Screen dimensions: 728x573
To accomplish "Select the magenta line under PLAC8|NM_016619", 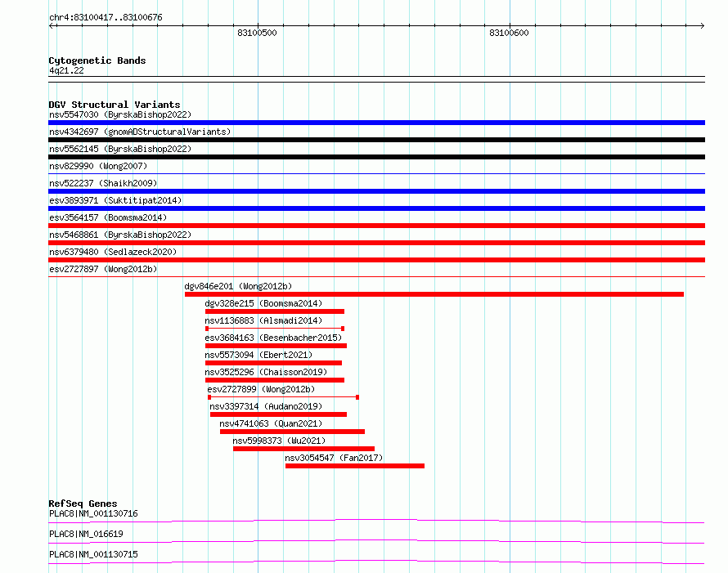I will pos(376,541).
